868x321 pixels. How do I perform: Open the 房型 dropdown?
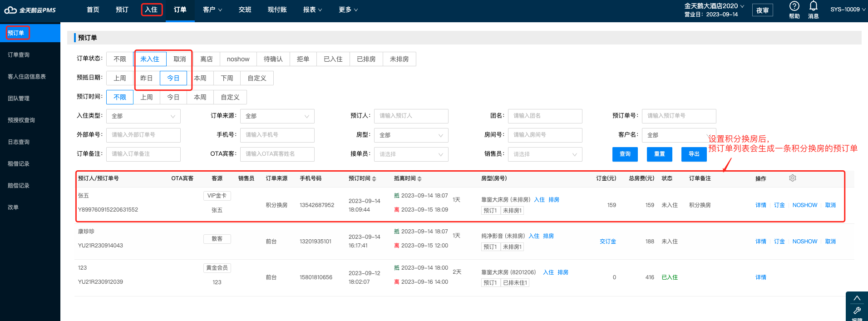[411, 135]
